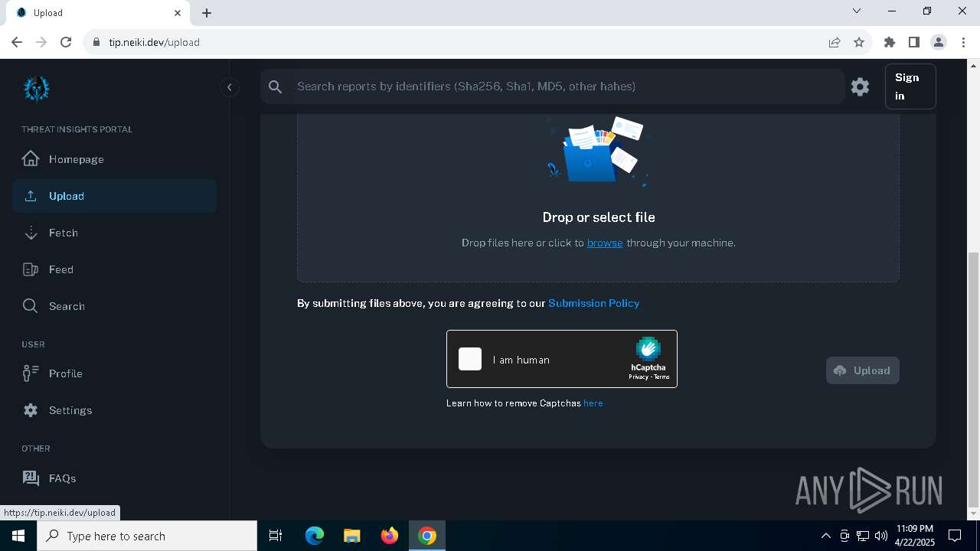Screen dimensions: 980x551
Task: Open the gear settings icon near Sign in
Action: coord(861,86)
